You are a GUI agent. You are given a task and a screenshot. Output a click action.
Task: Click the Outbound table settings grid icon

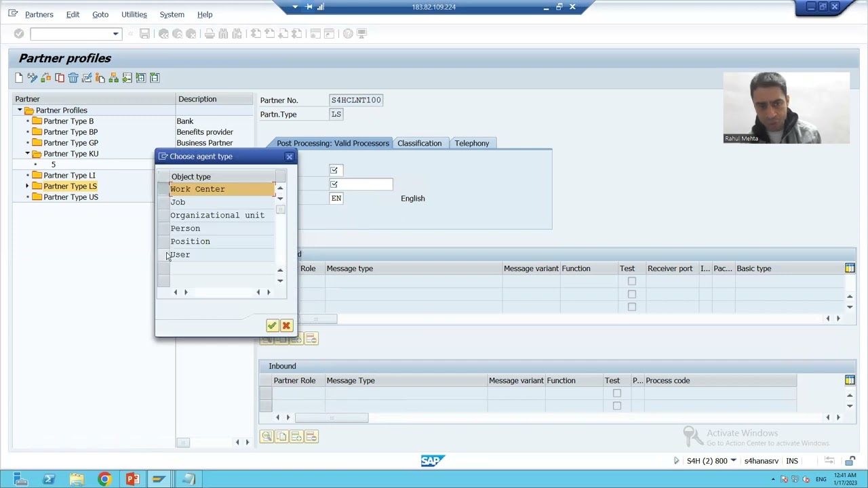point(850,268)
